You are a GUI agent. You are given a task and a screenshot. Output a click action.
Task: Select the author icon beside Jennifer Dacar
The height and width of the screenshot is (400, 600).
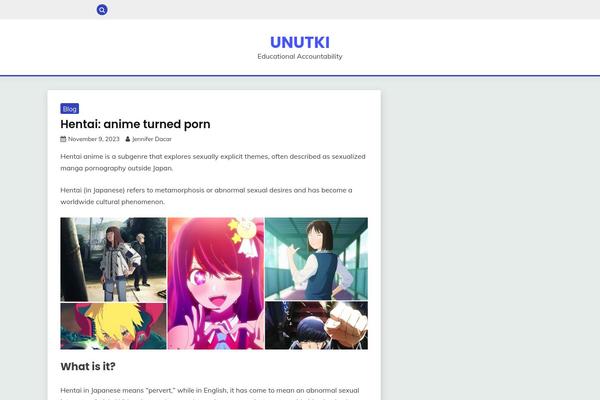click(x=128, y=139)
